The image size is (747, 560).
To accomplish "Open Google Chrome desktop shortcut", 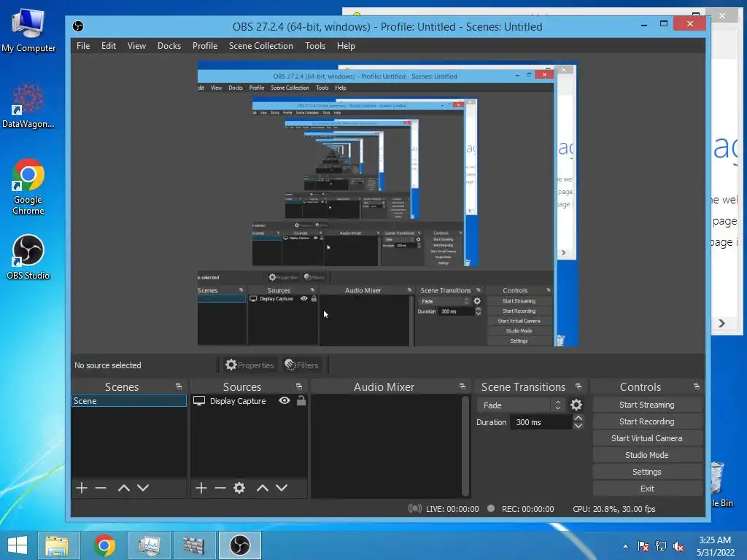I will coord(28,186).
